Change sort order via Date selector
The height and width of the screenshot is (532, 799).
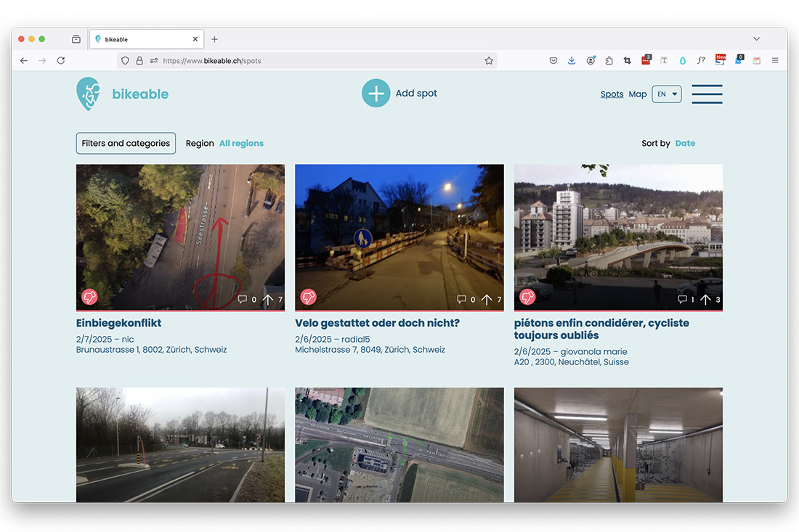click(686, 144)
